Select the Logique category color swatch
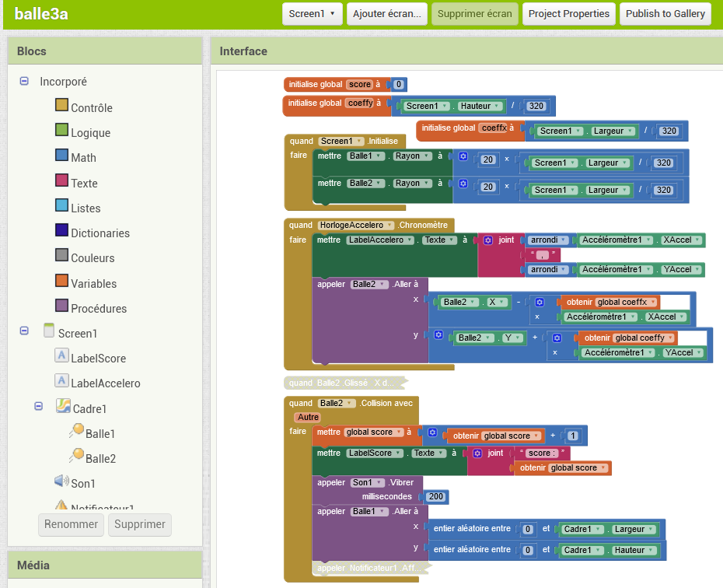723x588 pixels. (x=61, y=130)
